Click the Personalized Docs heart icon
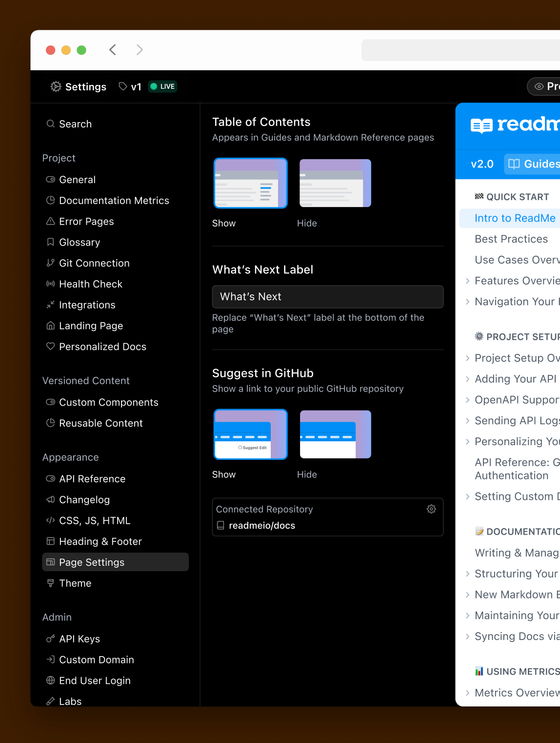Screen dimensions: 560x743 pyautogui.click(x=50, y=346)
